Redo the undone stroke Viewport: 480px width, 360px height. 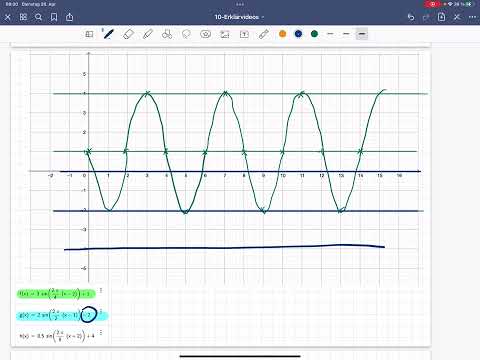click(x=426, y=17)
